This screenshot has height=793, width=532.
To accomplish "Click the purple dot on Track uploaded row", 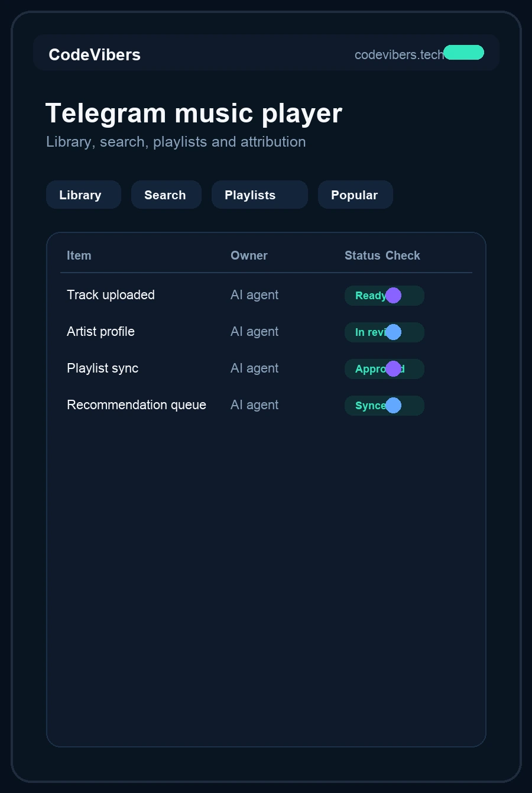I will [x=393, y=296].
